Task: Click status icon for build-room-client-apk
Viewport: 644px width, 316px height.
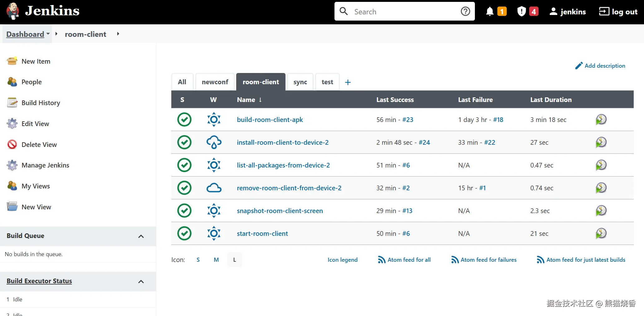Action: [x=184, y=119]
